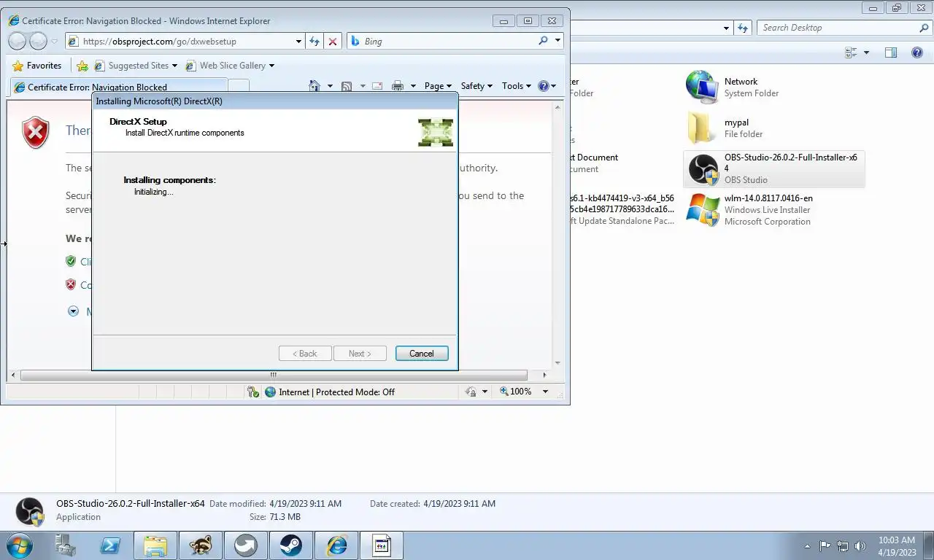Refresh the page in Internet Explorer
Viewport: 934px width, 560px height.
314,42
